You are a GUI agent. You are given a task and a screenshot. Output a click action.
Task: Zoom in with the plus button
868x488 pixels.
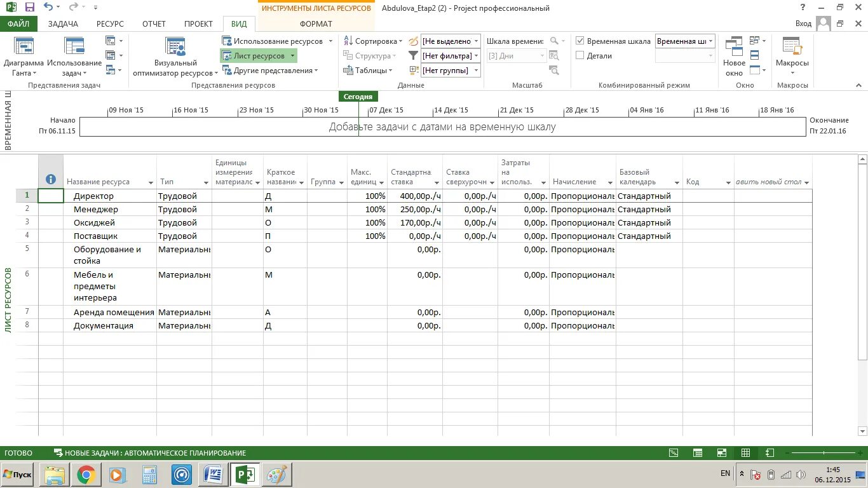(860, 453)
